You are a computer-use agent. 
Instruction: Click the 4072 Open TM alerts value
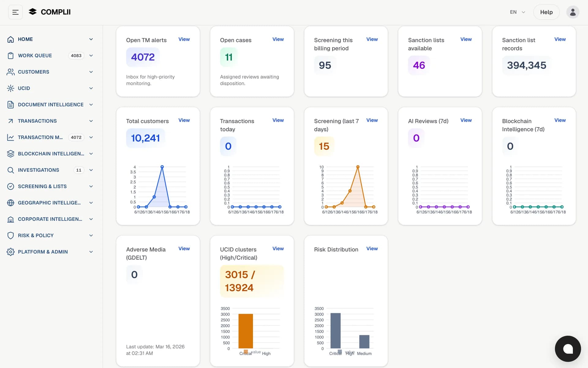tap(143, 57)
